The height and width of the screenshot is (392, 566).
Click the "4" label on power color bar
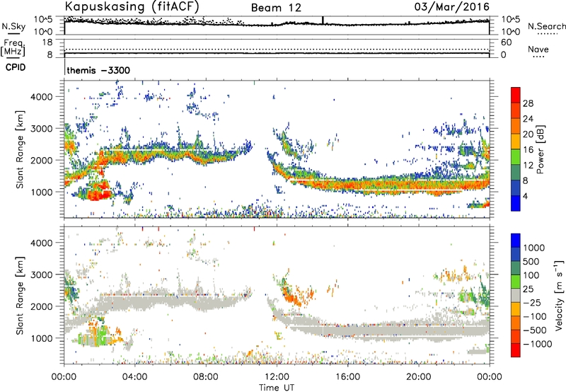(526, 196)
